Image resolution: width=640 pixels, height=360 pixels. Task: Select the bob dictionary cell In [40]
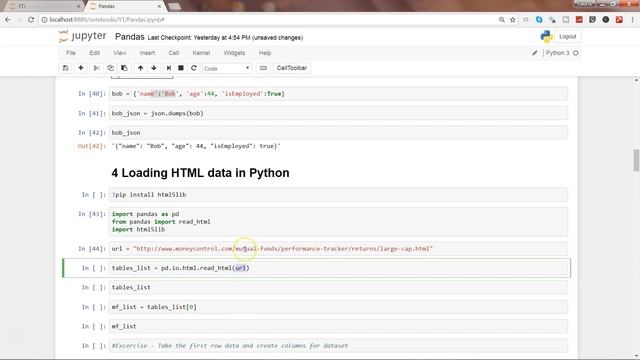338,94
